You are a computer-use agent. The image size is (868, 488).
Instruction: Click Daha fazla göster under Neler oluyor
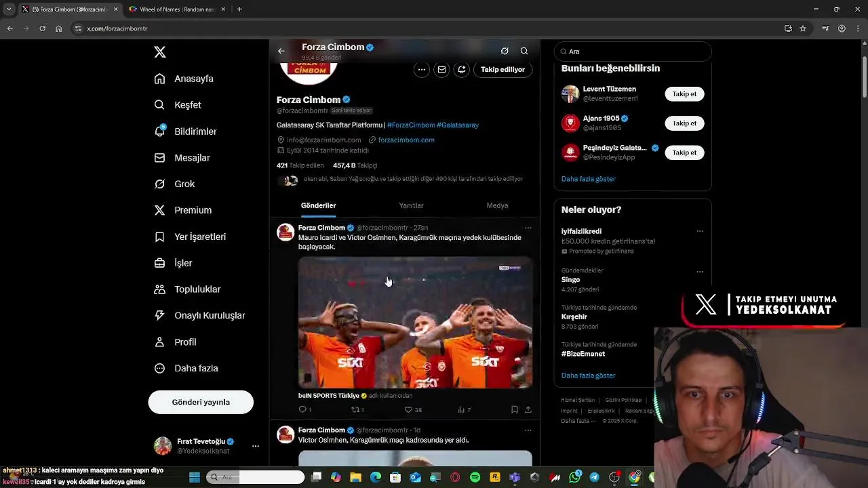[588, 375]
